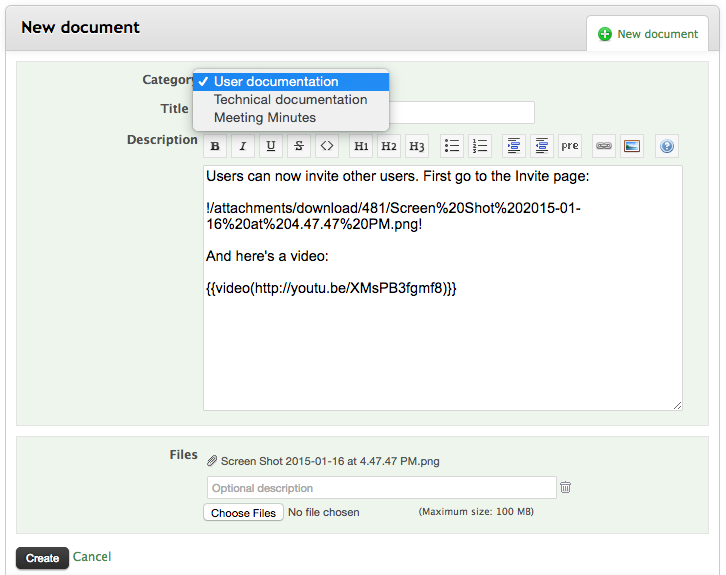Insert unordered bullet list
The width and height of the screenshot is (726, 575).
pyautogui.click(x=452, y=146)
